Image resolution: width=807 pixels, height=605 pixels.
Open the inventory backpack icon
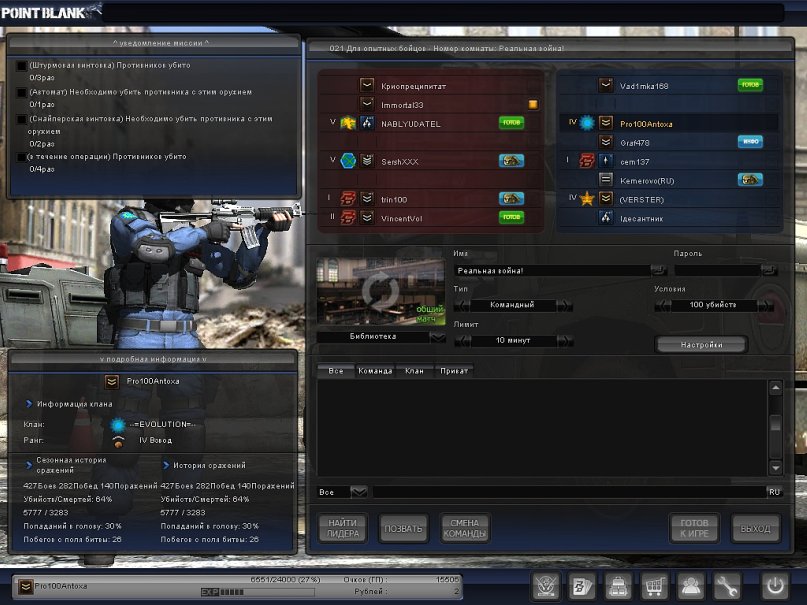tap(619, 586)
